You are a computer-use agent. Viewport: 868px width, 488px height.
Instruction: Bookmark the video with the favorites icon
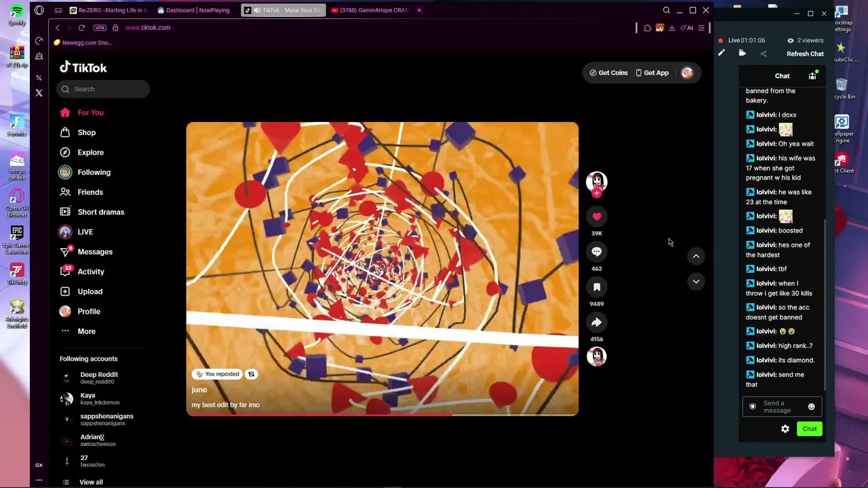click(x=597, y=287)
